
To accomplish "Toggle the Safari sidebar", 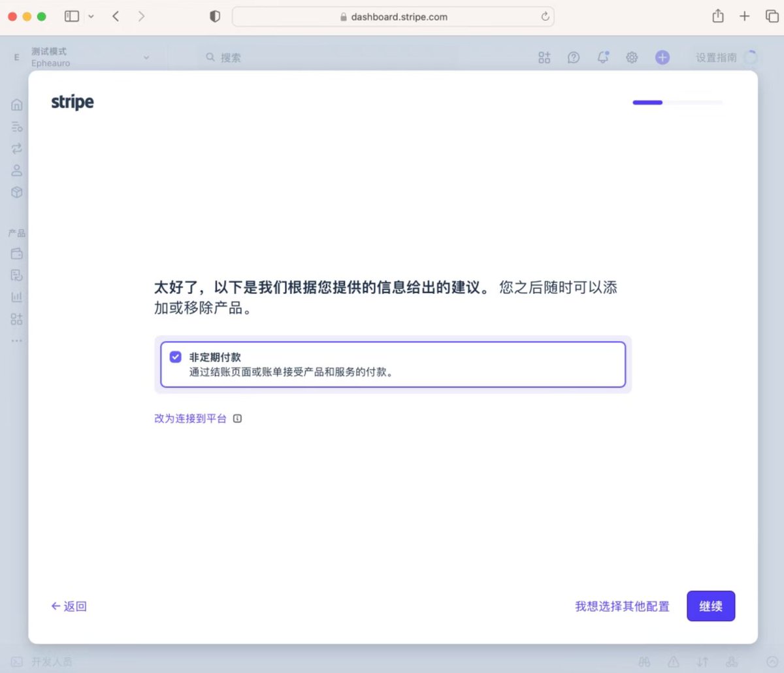I will tap(72, 16).
